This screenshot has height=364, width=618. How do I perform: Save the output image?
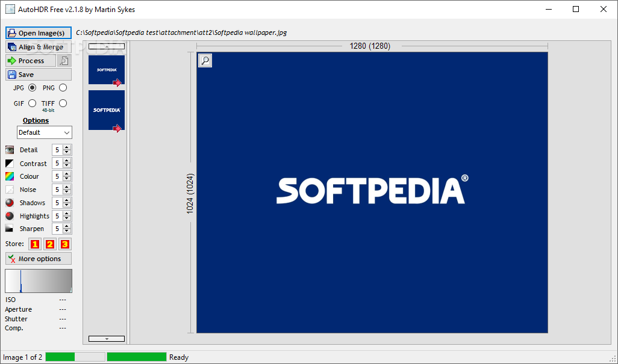point(38,75)
